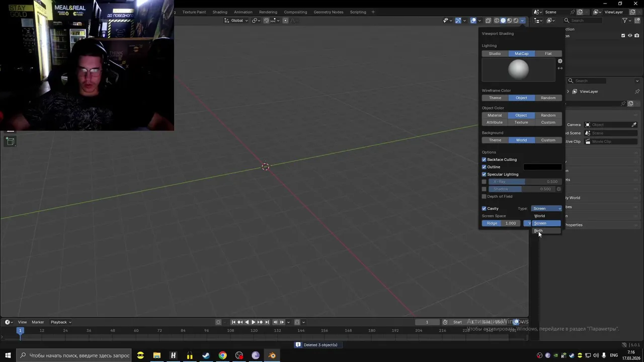The width and height of the screenshot is (644, 362).
Task: Set Background to Theme
Action: coord(495,140)
